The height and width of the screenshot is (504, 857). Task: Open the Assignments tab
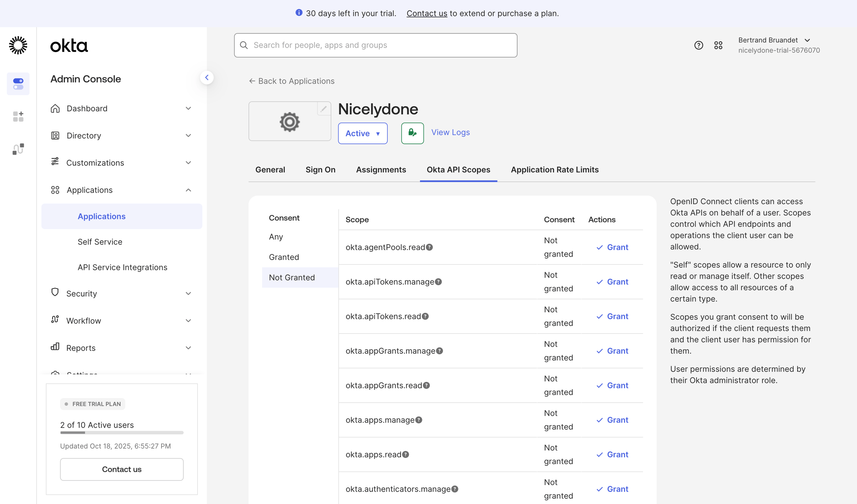pyautogui.click(x=381, y=170)
